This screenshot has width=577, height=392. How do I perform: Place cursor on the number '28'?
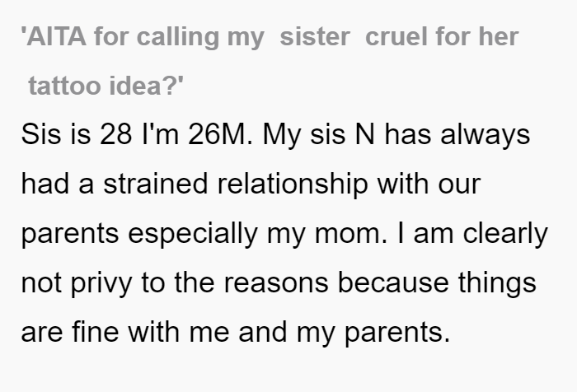pos(115,134)
